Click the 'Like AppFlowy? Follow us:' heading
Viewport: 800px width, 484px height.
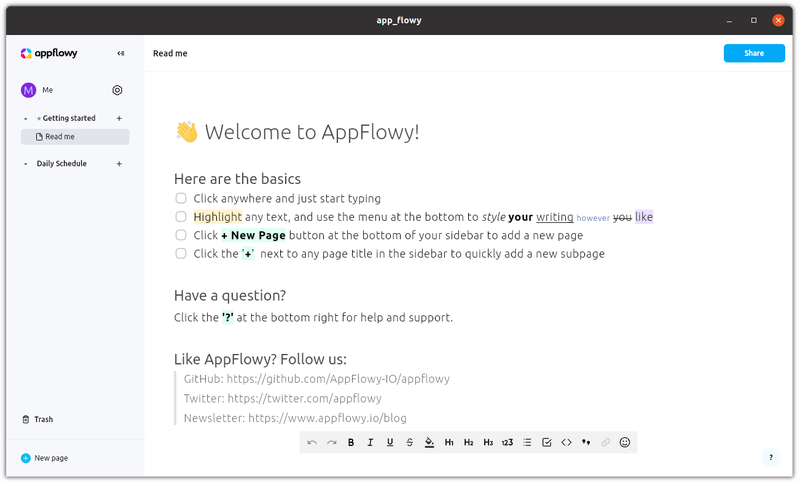260,360
